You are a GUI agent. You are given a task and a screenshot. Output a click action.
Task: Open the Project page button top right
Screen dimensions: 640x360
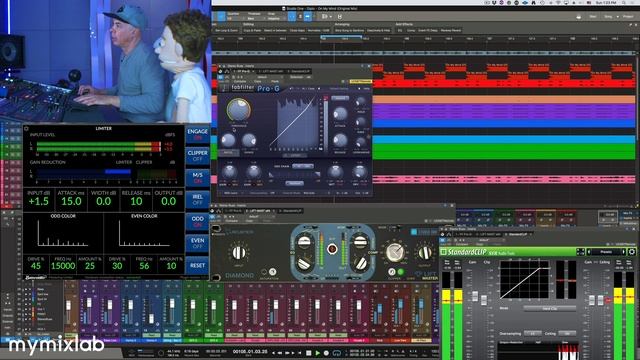[x=627, y=17]
